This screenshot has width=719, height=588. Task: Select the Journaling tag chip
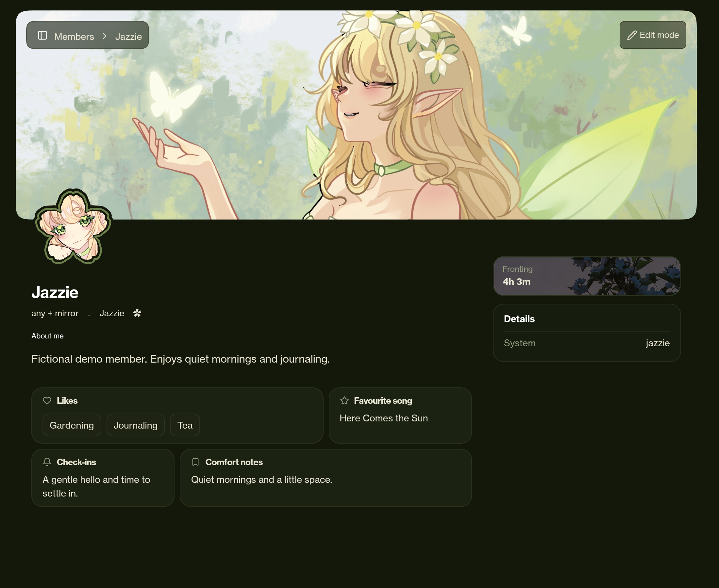click(136, 425)
